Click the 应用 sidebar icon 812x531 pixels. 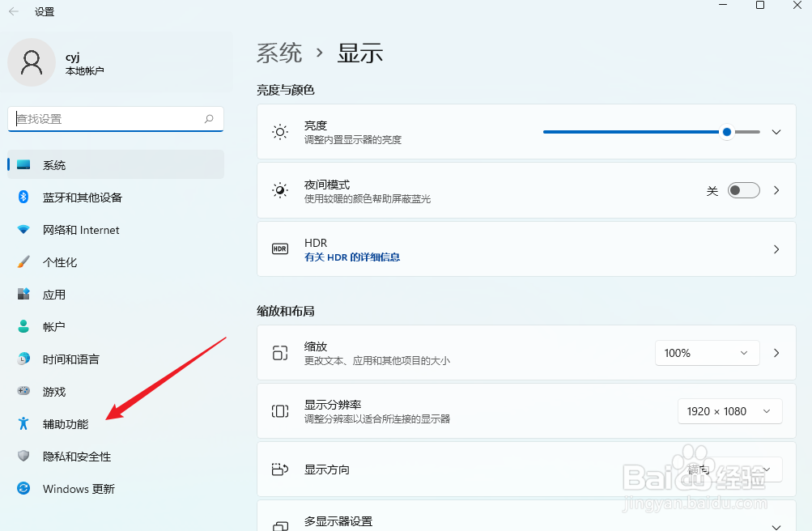(23, 294)
